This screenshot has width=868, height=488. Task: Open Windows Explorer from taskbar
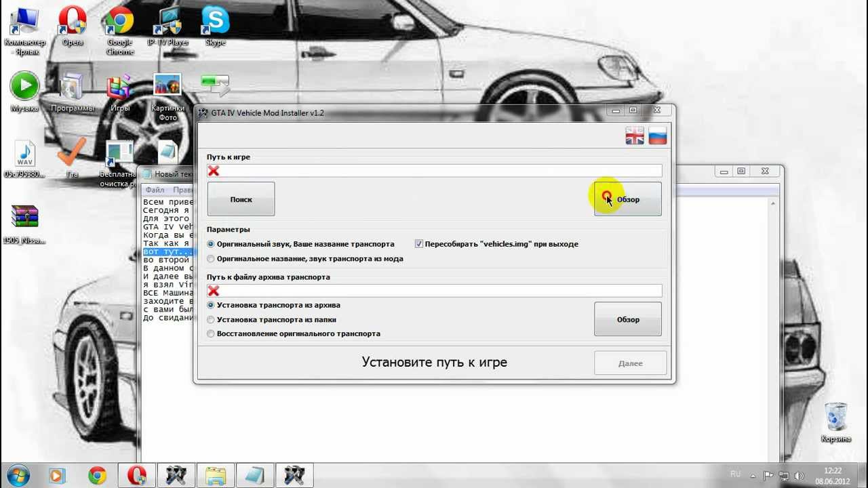click(x=216, y=476)
